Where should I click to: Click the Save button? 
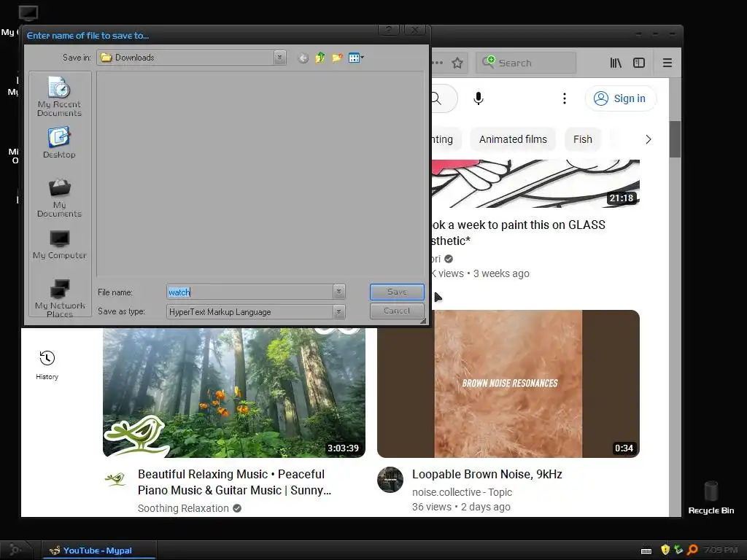(397, 292)
